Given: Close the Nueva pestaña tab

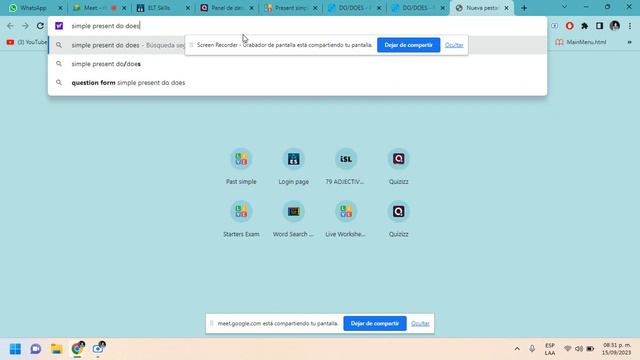Looking at the screenshot, I should 507,8.
